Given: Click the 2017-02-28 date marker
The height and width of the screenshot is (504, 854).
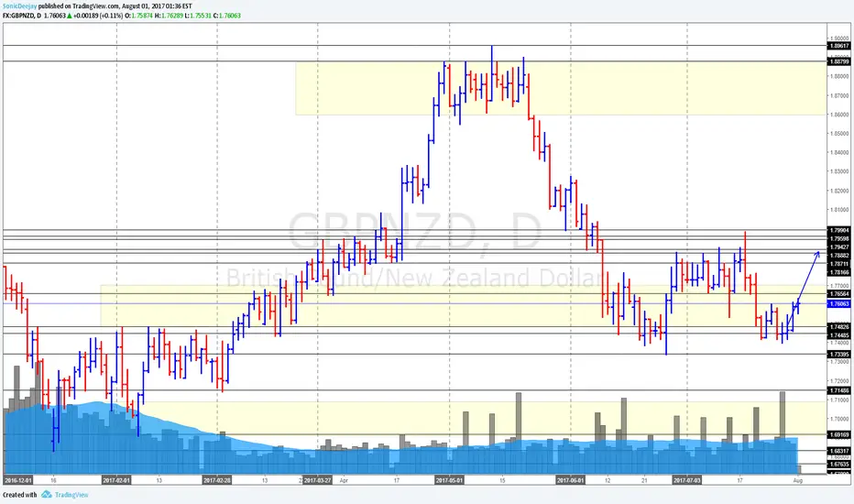Looking at the screenshot, I should point(217,480).
